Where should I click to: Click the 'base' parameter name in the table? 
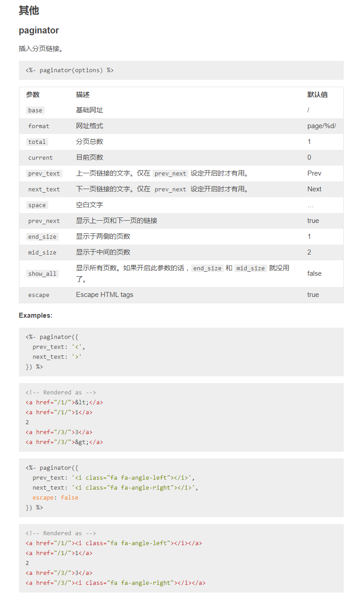click(35, 110)
